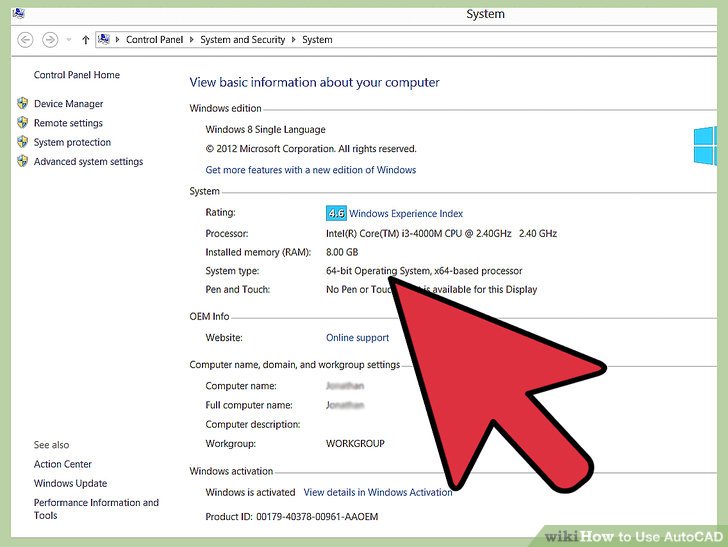The width and height of the screenshot is (728, 547).
Task: Expand chevron after System and Security
Action: (293, 40)
